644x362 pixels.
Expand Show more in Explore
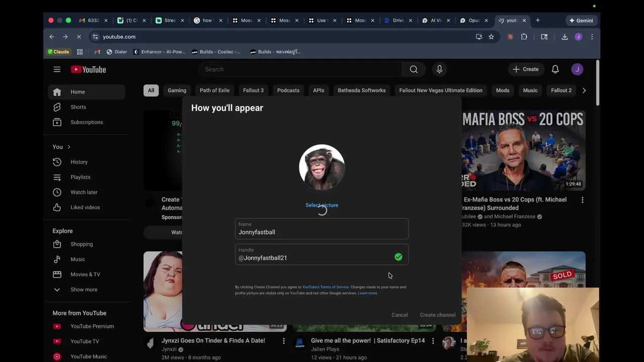(87, 290)
